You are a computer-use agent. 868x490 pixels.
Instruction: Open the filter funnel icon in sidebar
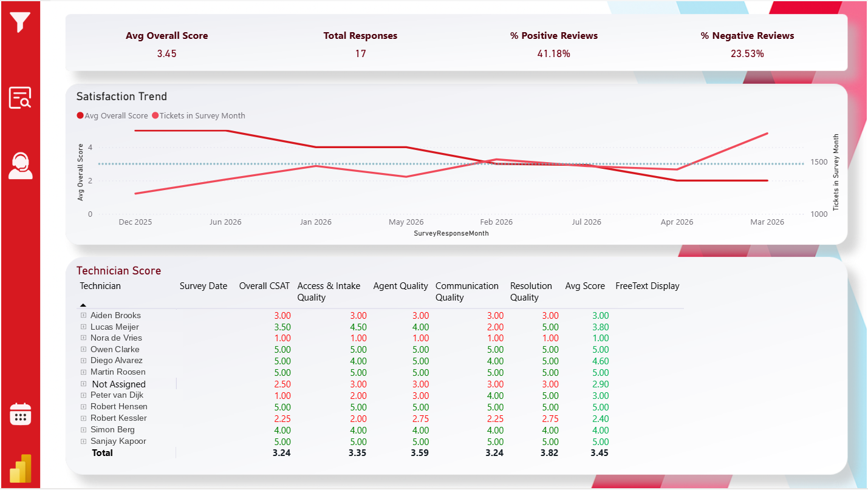pyautogui.click(x=20, y=21)
